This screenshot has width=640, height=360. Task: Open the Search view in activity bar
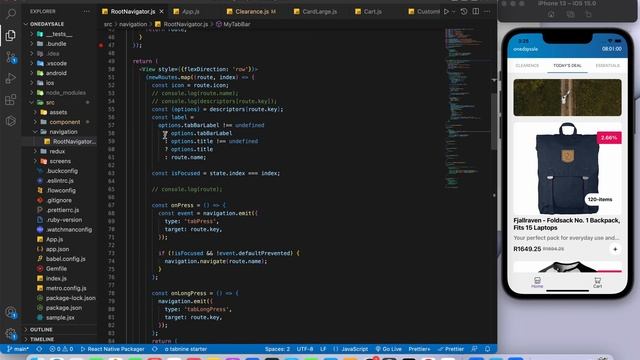pyautogui.click(x=11, y=14)
